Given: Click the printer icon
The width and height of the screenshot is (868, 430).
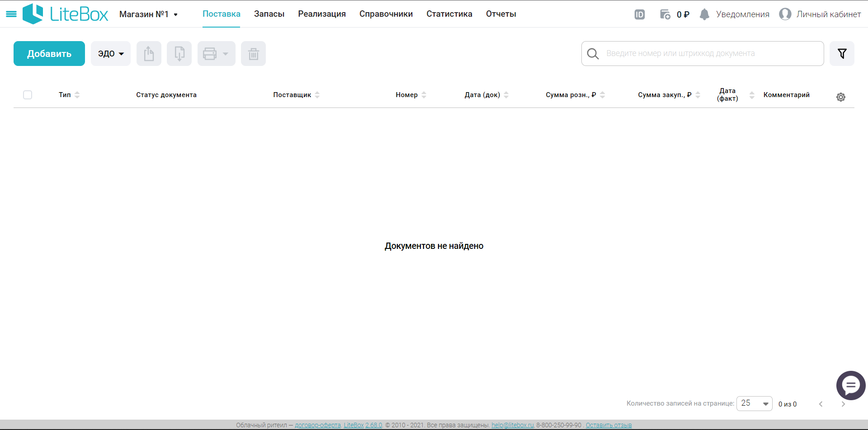Looking at the screenshot, I should click(210, 54).
